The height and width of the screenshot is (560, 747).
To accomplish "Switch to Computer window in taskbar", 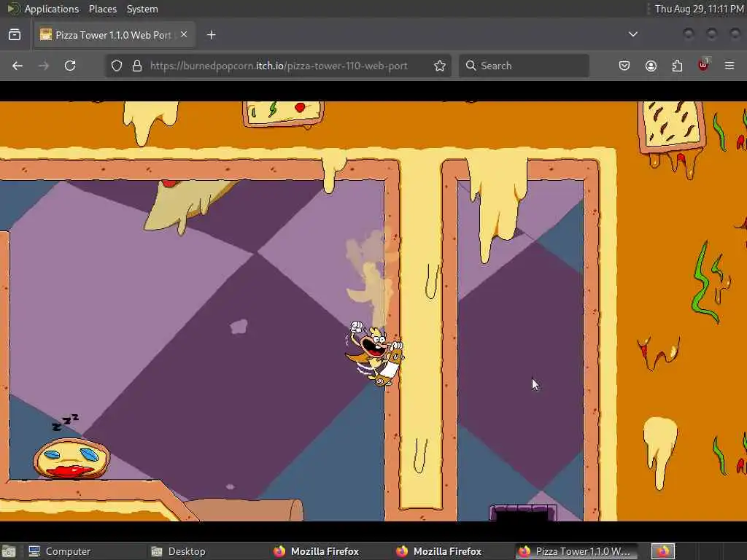I will (x=60, y=551).
